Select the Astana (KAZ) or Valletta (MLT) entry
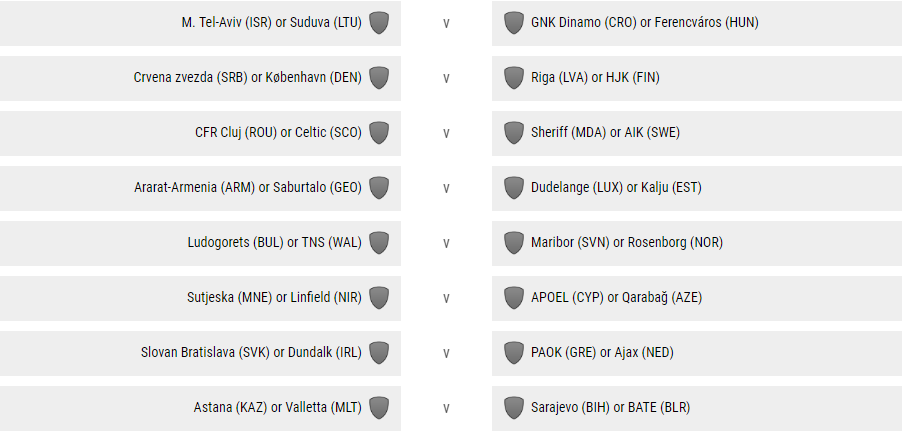This screenshot has height=437, width=902. (x=277, y=408)
